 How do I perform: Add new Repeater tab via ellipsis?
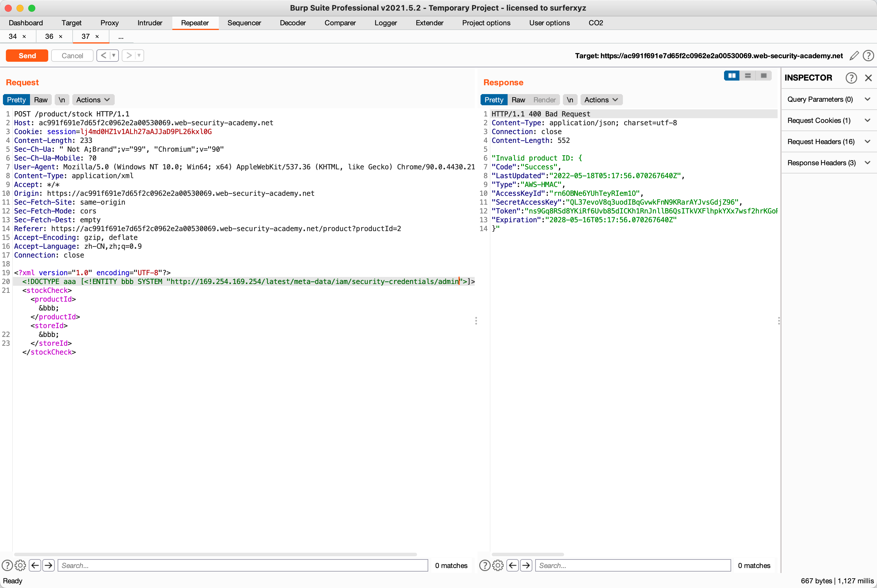coord(121,37)
